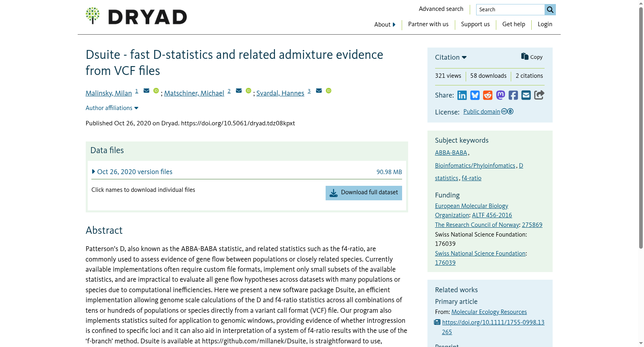Open author link Matschiner, Michael
Viewport: 644px width, 347px height.
tap(194, 93)
